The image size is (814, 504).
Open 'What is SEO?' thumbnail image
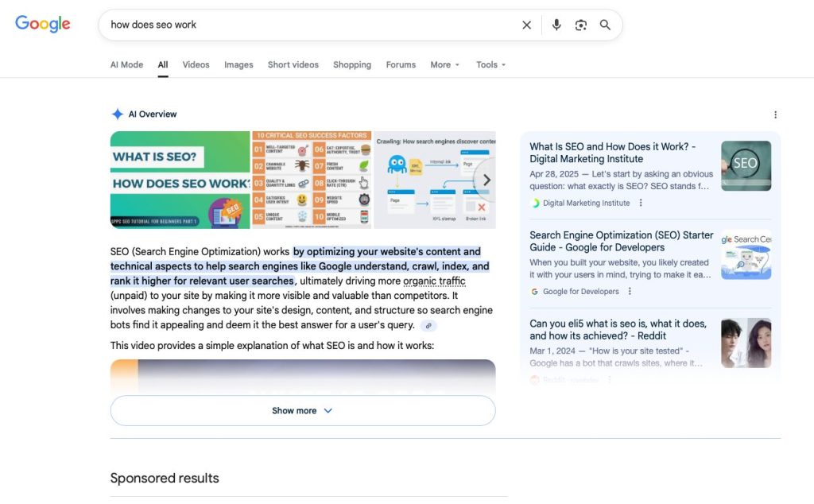coord(180,180)
